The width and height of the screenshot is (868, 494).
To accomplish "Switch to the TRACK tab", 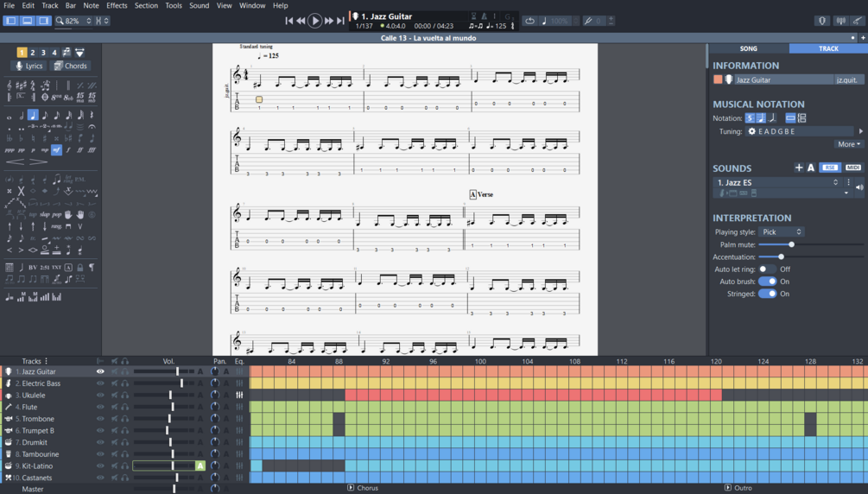I will (x=828, y=48).
